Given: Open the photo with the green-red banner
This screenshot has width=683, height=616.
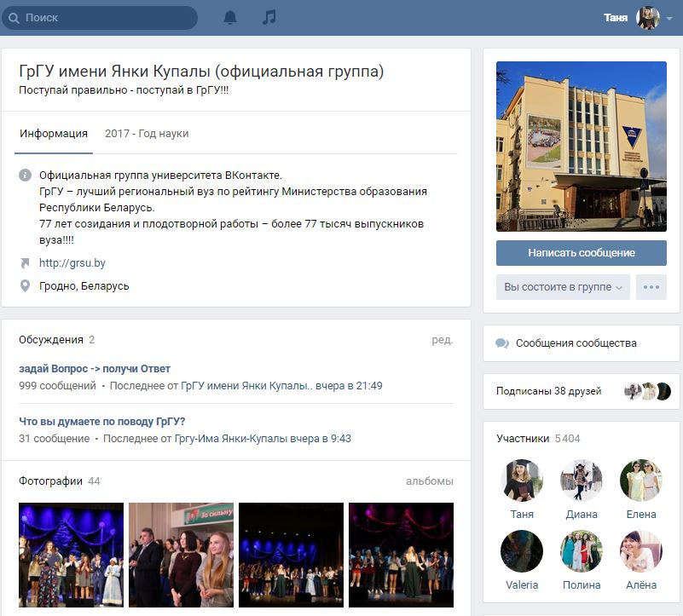Looking at the screenshot, I should coord(182,555).
